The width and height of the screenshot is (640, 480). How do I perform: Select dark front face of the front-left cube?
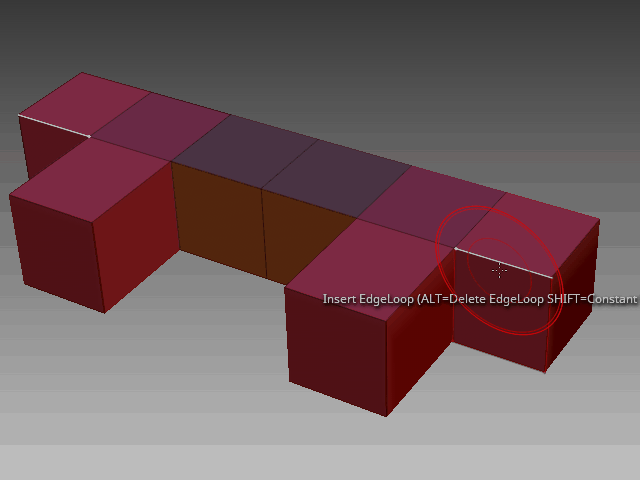pyautogui.click(x=55, y=250)
